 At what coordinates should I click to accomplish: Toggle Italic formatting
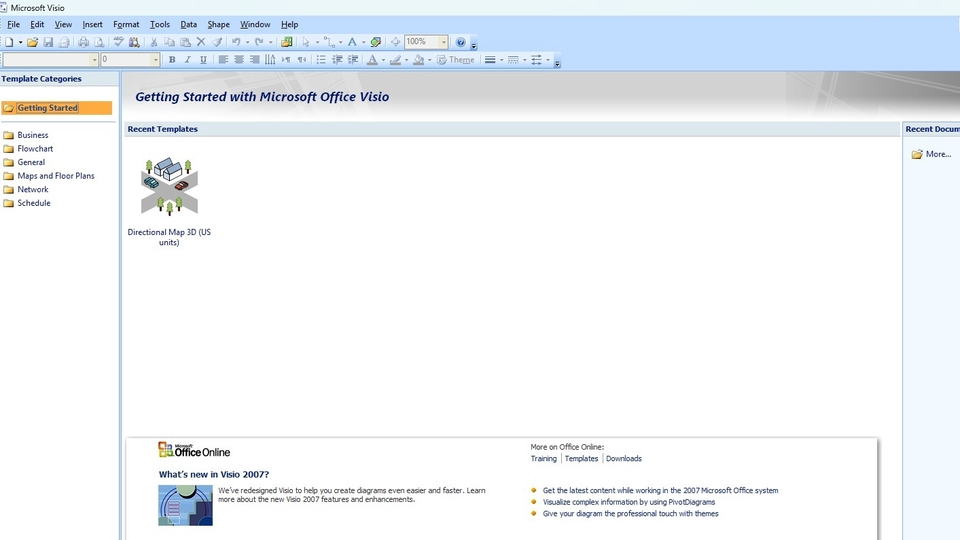188,60
